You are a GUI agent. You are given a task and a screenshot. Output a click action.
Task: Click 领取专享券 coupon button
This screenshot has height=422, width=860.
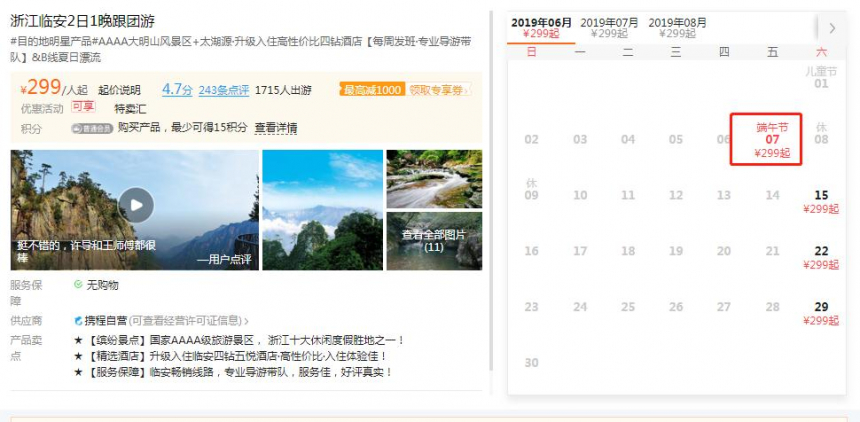pos(439,89)
